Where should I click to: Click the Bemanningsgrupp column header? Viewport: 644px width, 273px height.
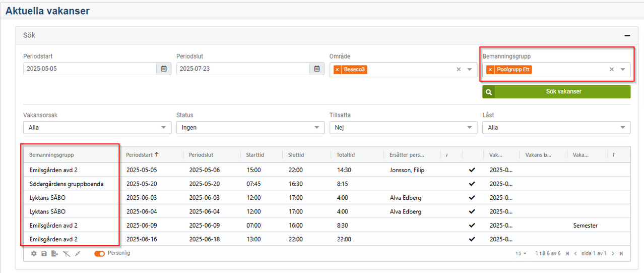[x=51, y=155]
